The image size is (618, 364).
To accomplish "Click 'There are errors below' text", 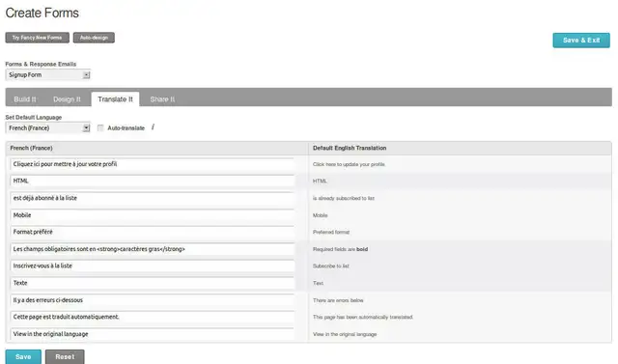I will [338, 300].
